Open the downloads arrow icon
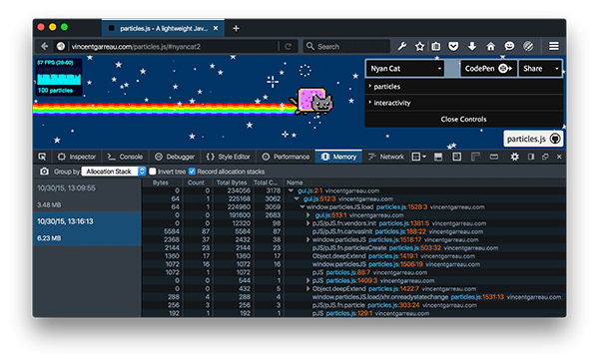This screenshot has width=599, height=364. (x=472, y=47)
